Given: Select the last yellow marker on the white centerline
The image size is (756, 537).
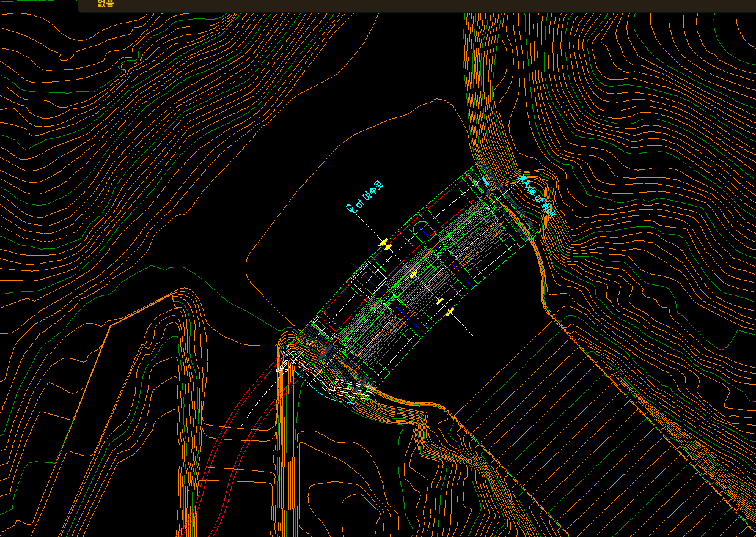Looking at the screenshot, I should (450, 312).
